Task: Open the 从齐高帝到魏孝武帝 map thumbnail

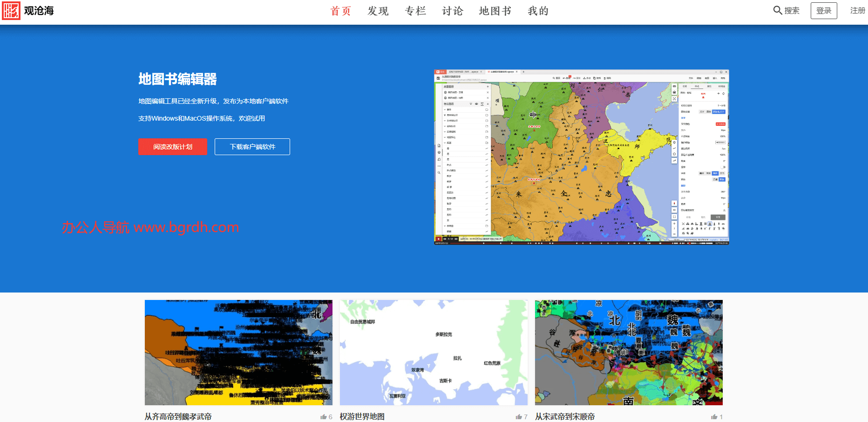Action: click(238, 352)
